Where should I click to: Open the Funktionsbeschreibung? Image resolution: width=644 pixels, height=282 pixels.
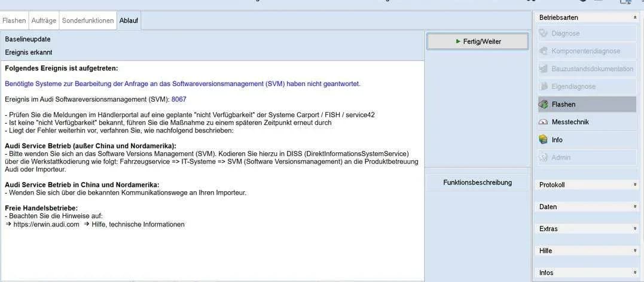pyautogui.click(x=477, y=183)
